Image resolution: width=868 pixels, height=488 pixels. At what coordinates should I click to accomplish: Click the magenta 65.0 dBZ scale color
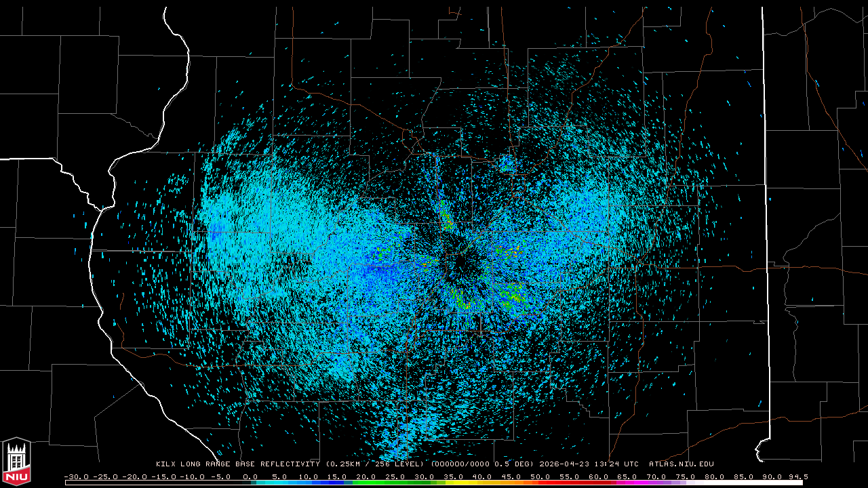point(628,483)
